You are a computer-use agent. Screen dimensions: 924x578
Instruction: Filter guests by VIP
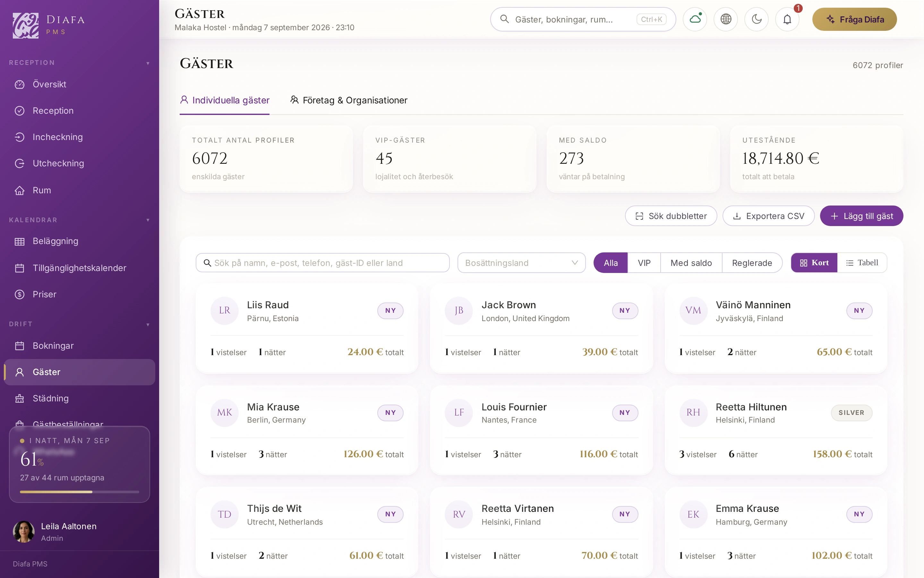[644, 263]
